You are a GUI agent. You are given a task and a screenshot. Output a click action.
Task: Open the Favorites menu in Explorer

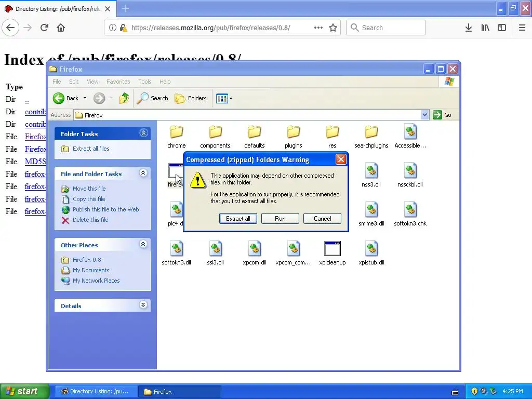(x=118, y=82)
